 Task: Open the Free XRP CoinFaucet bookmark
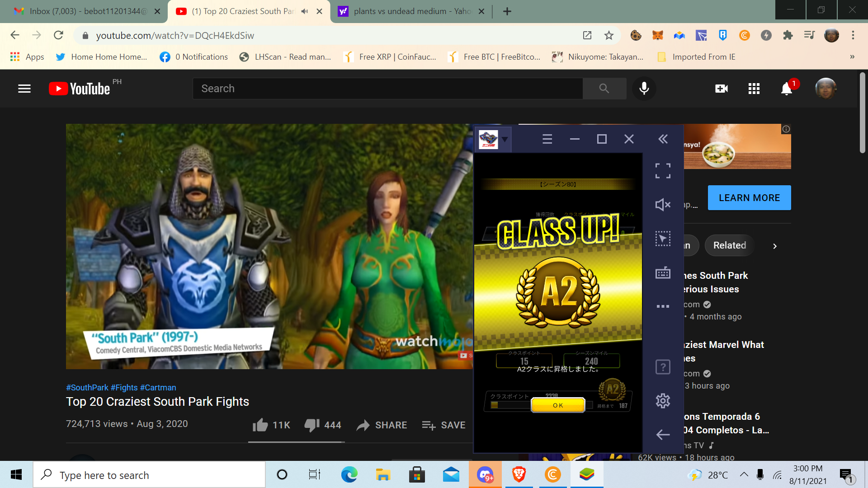pos(390,57)
